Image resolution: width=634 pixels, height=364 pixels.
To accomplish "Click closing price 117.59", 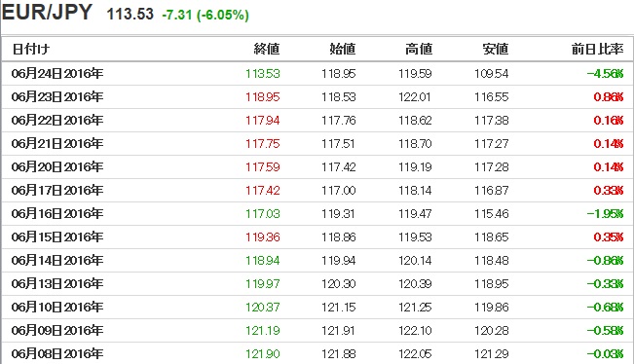I will (263, 166).
